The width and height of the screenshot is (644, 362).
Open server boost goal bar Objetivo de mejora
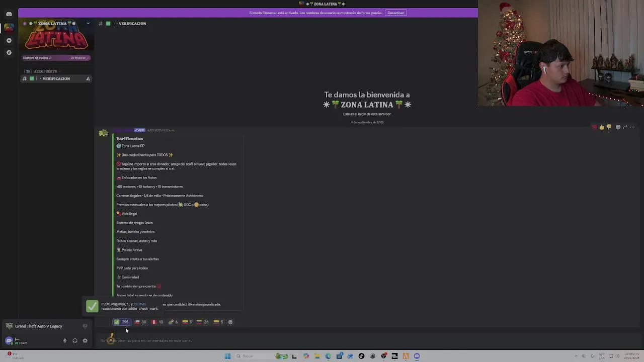(x=56, y=58)
